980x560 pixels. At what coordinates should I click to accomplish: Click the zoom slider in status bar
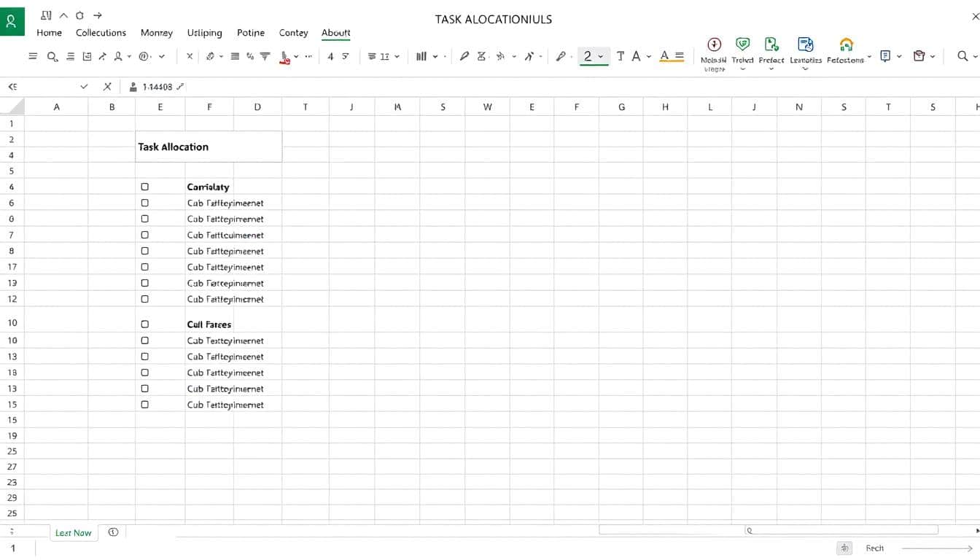click(937, 548)
